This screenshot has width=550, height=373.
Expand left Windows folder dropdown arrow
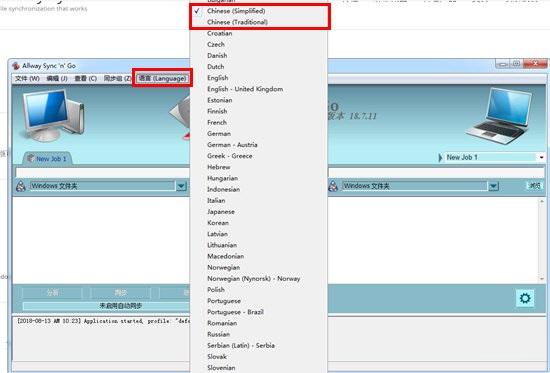(x=181, y=186)
